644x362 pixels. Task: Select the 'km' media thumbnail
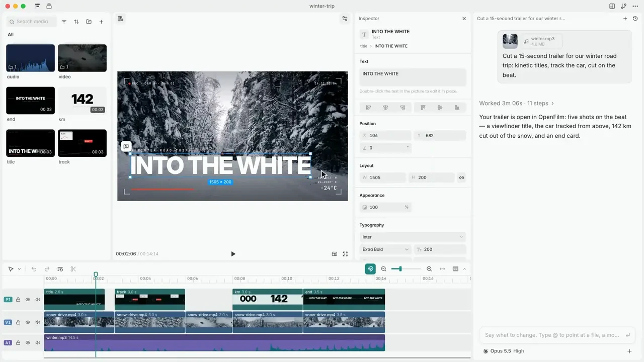[x=82, y=101]
